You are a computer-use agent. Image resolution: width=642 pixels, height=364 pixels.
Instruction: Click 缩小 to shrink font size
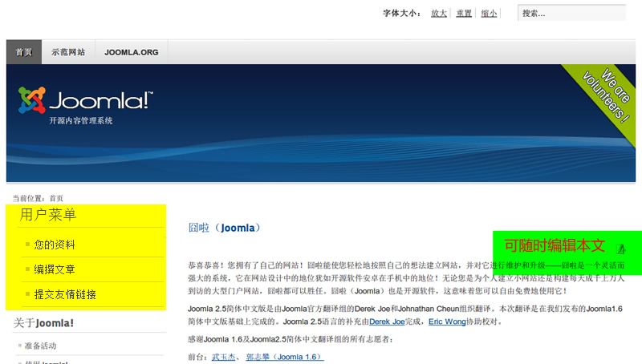[489, 14]
